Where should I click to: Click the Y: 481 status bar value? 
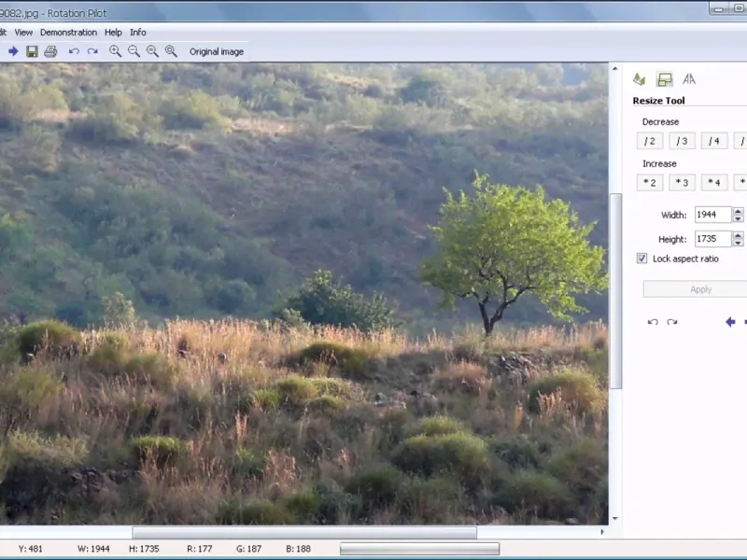point(30,549)
